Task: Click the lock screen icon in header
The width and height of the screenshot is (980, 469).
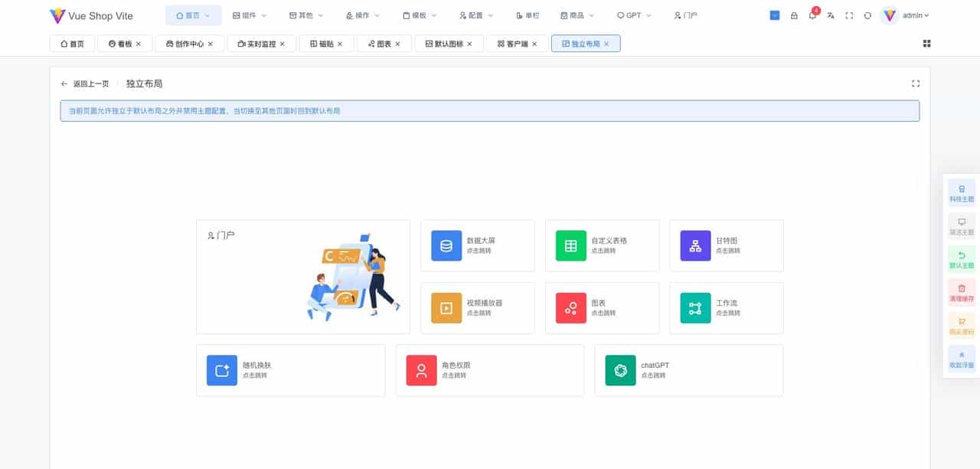Action: coord(793,15)
